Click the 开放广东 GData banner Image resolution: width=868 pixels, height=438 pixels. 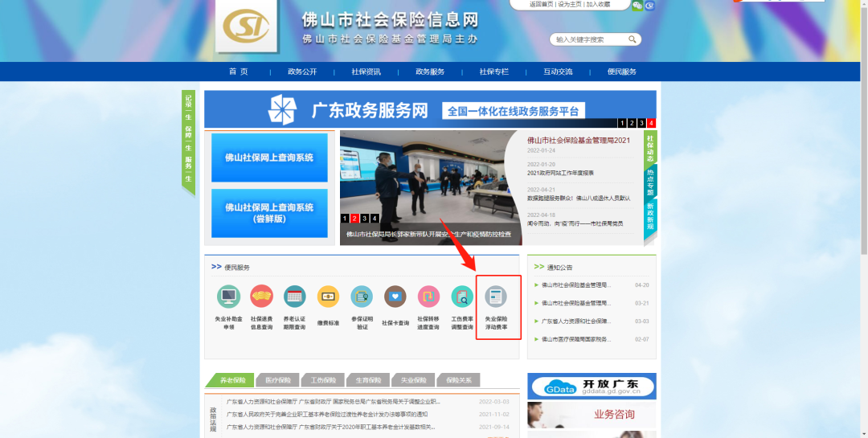point(592,386)
